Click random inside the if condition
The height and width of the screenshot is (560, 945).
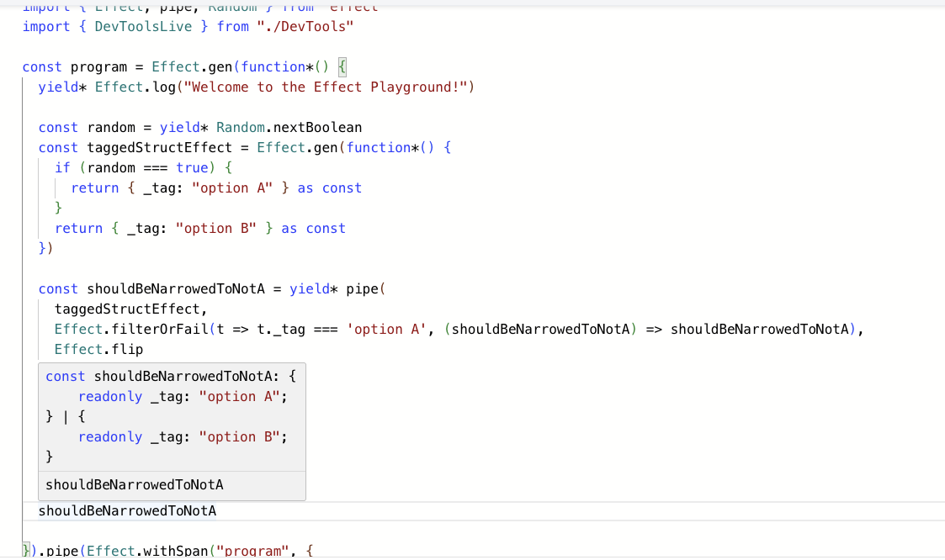click(x=111, y=168)
